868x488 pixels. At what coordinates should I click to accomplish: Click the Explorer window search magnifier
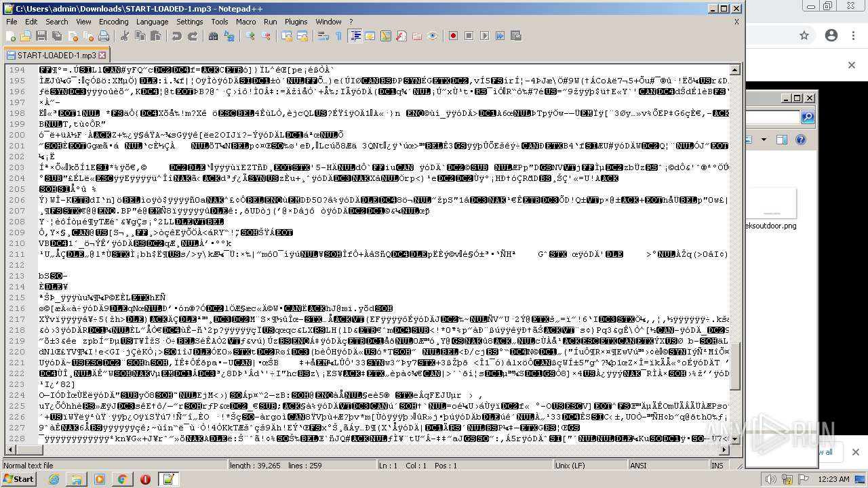click(x=807, y=117)
